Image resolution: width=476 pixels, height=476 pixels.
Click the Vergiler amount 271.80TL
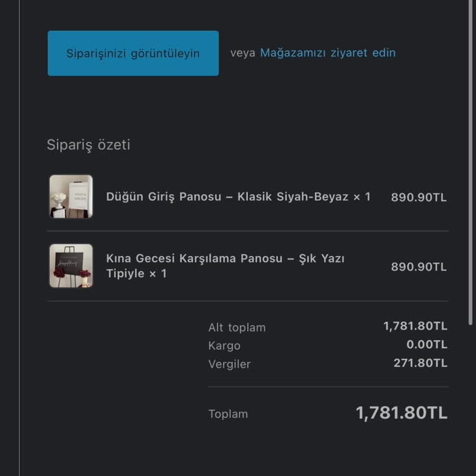pos(420,363)
